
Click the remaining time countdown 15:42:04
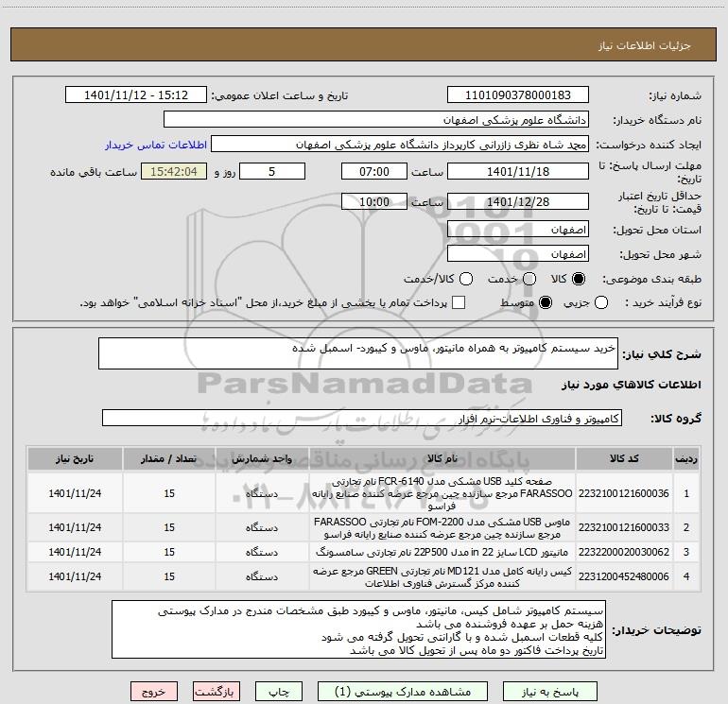click(174, 172)
